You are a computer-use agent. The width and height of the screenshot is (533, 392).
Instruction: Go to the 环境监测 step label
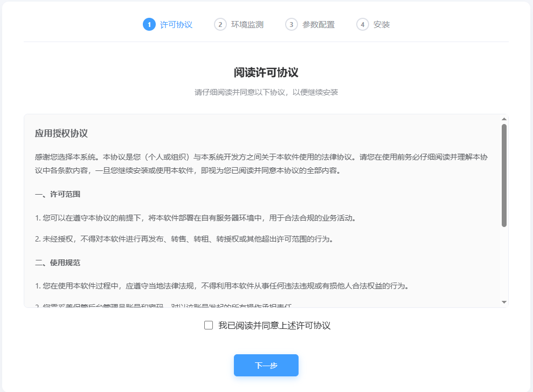(247, 24)
